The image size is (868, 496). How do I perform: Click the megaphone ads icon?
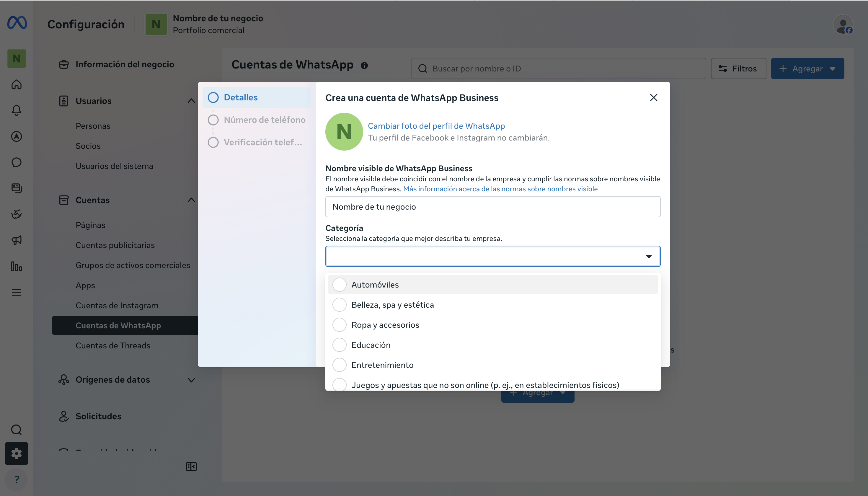[x=16, y=240]
